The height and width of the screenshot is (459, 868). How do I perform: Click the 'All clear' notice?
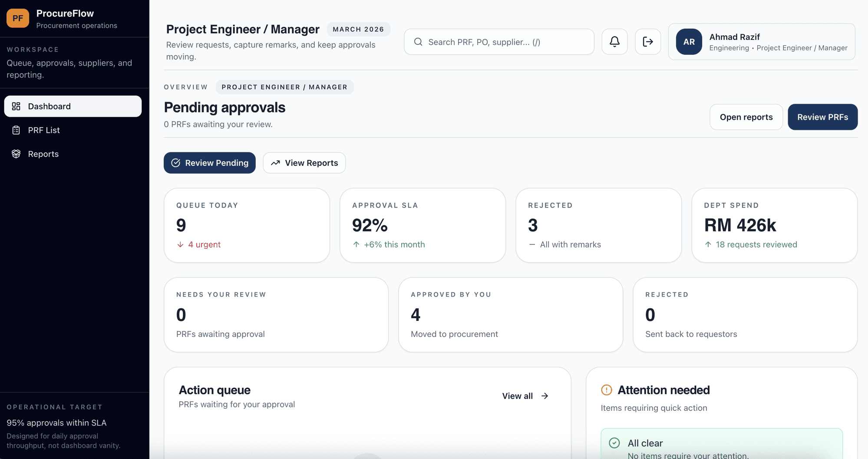pyautogui.click(x=722, y=444)
